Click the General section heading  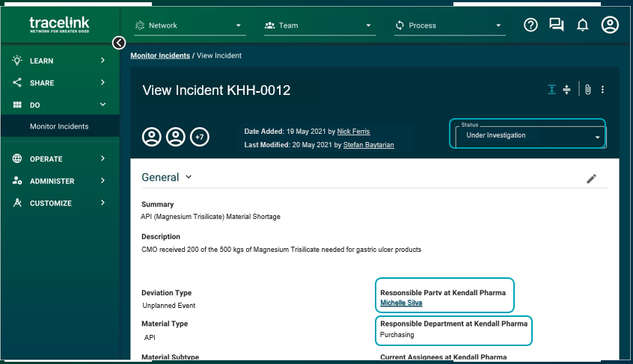click(160, 177)
